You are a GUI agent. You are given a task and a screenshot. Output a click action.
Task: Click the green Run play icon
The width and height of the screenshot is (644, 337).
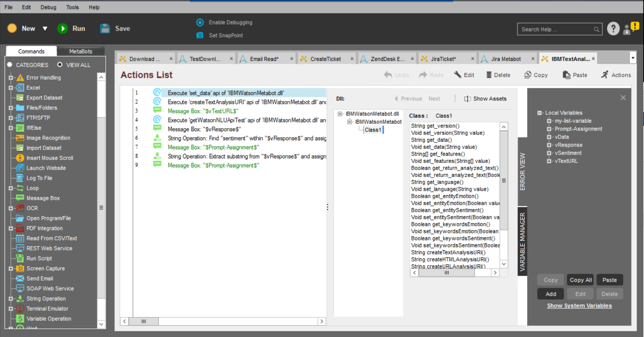63,29
